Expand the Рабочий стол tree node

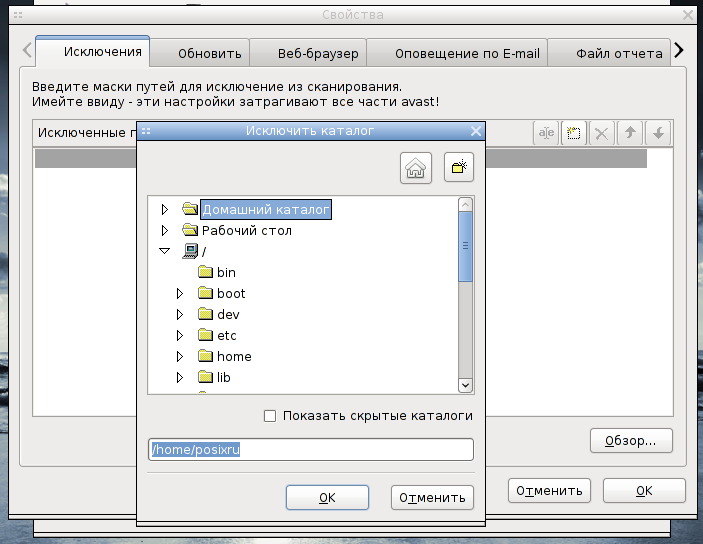pyautogui.click(x=165, y=231)
